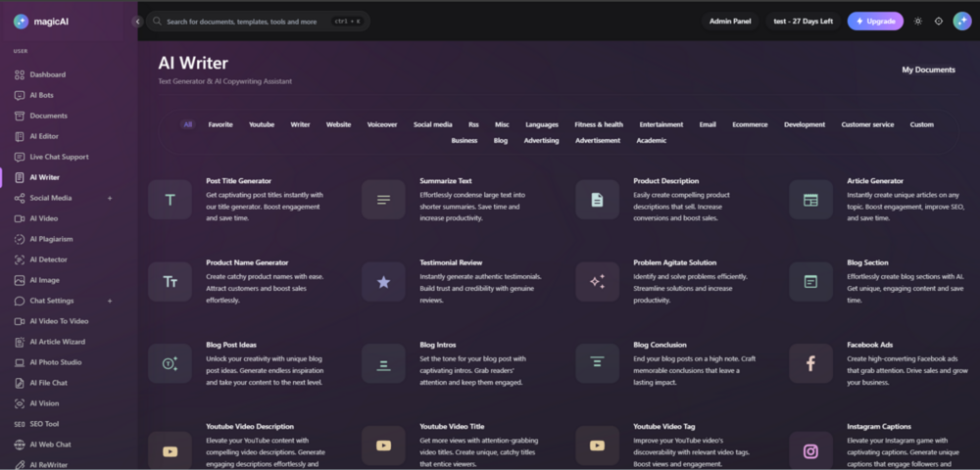Click the Problem Agitate Solution sparkle icon
This screenshot has height=470, width=980.
(597, 282)
